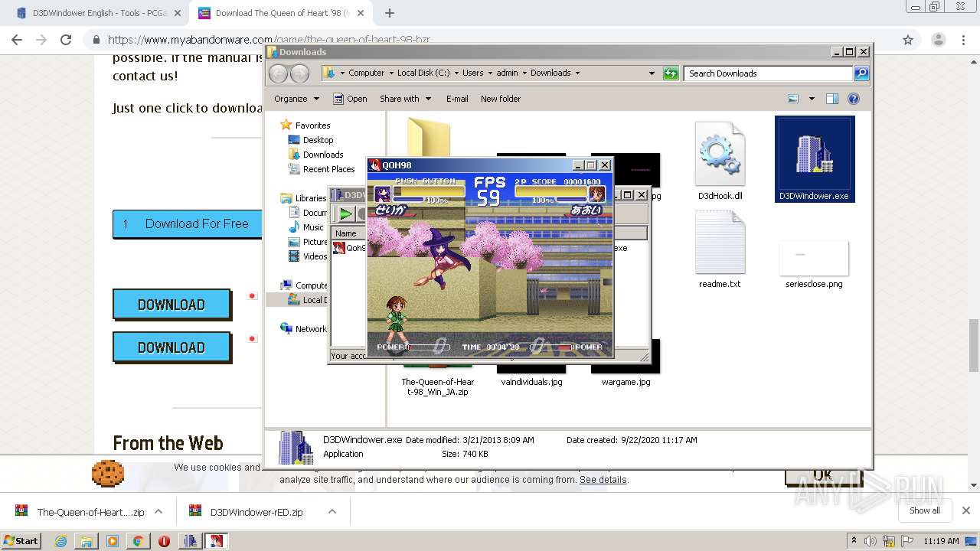Click Show all downloads button
This screenshot has height=551, width=980.
924,510
